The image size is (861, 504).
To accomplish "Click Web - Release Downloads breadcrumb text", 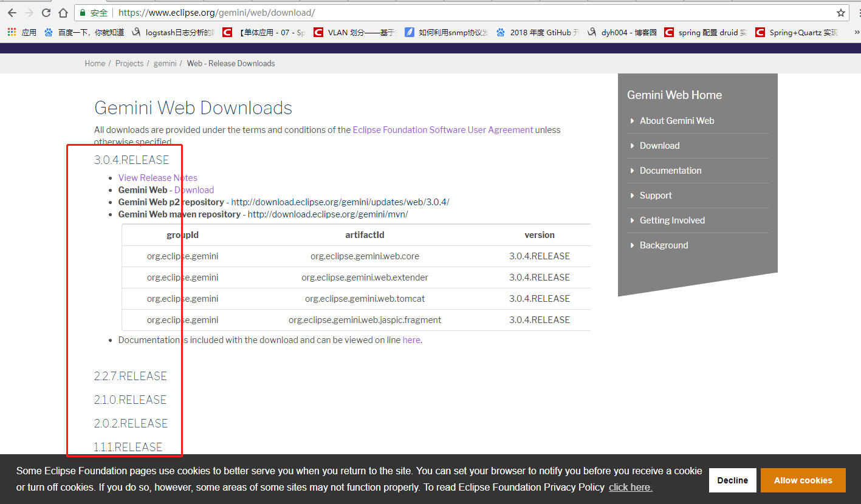I will (x=231, y=63).
